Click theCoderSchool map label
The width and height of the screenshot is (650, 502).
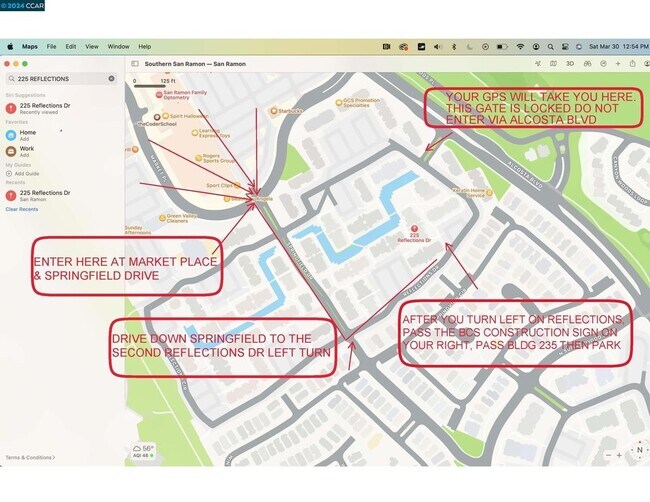tap(157, 124)
